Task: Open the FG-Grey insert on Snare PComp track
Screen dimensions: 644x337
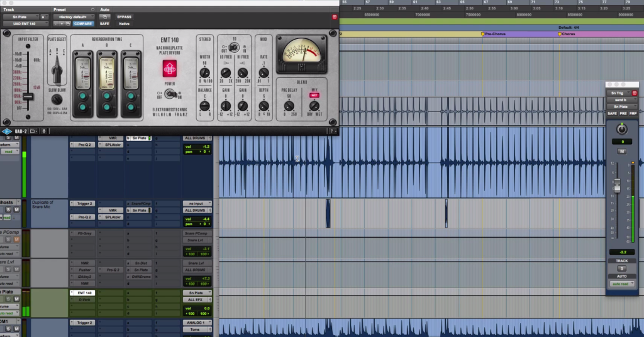Action: (x=85, y=233)
